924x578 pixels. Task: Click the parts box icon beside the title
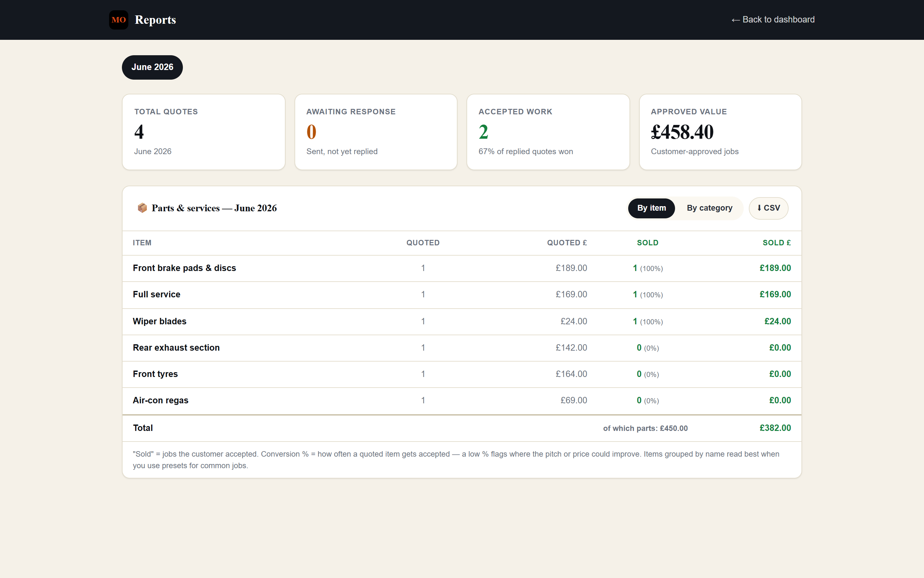coord(142,208)
